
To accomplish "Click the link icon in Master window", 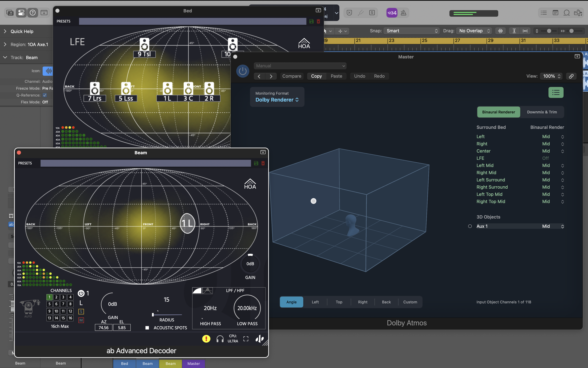I will click(x=571, y=76).
